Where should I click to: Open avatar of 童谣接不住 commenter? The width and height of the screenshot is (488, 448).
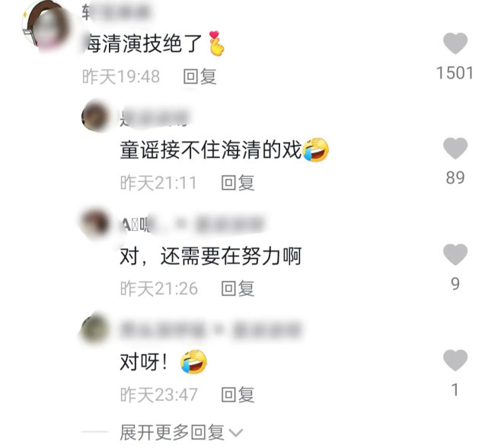[x=95, y=117]
